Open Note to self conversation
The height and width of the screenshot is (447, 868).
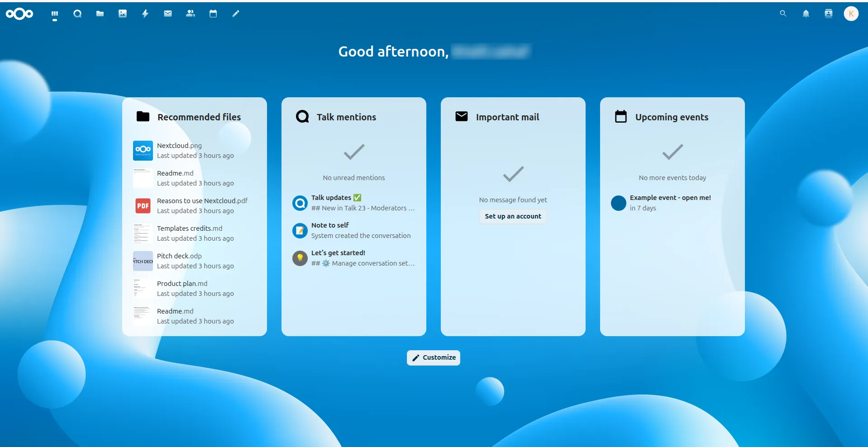(354, 230)
